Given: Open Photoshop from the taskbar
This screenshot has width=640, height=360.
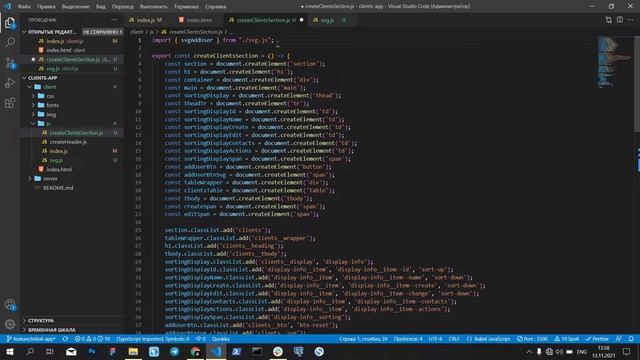Looking at the screenshot, I should click(92, 351).
